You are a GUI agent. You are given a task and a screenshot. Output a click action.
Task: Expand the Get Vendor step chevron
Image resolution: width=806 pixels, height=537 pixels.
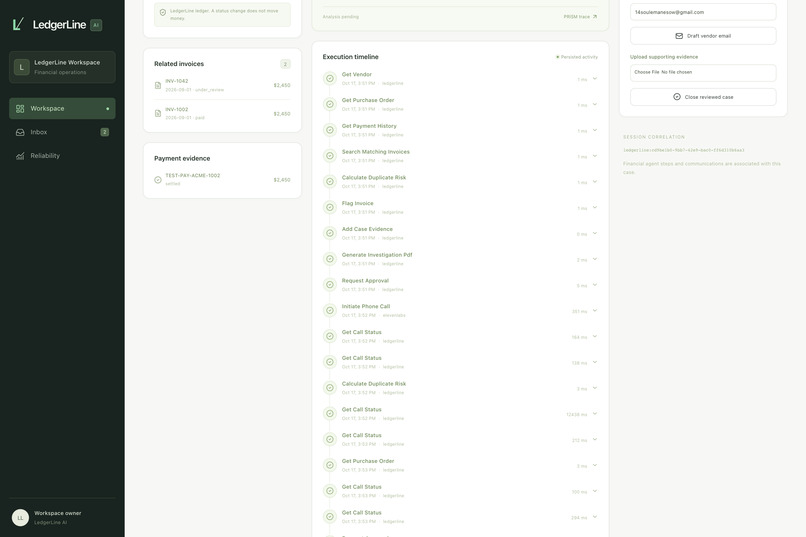point(595,79)
